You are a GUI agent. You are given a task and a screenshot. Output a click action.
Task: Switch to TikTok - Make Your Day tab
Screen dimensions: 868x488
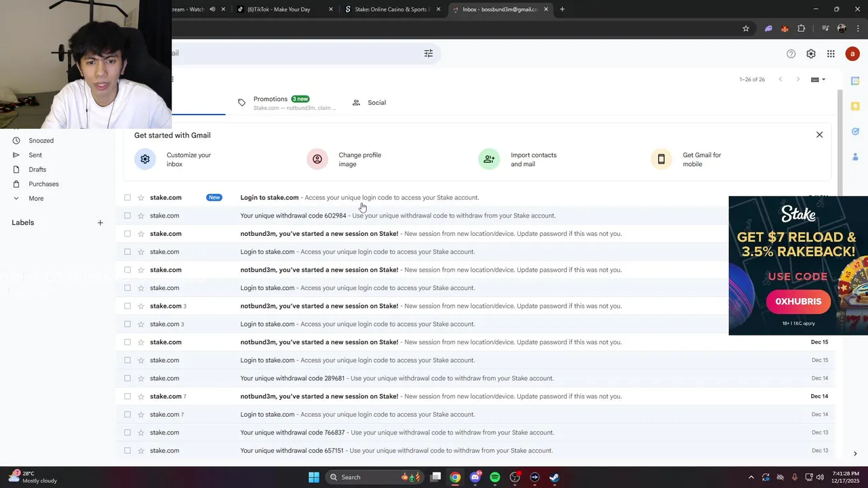[283, 9]
